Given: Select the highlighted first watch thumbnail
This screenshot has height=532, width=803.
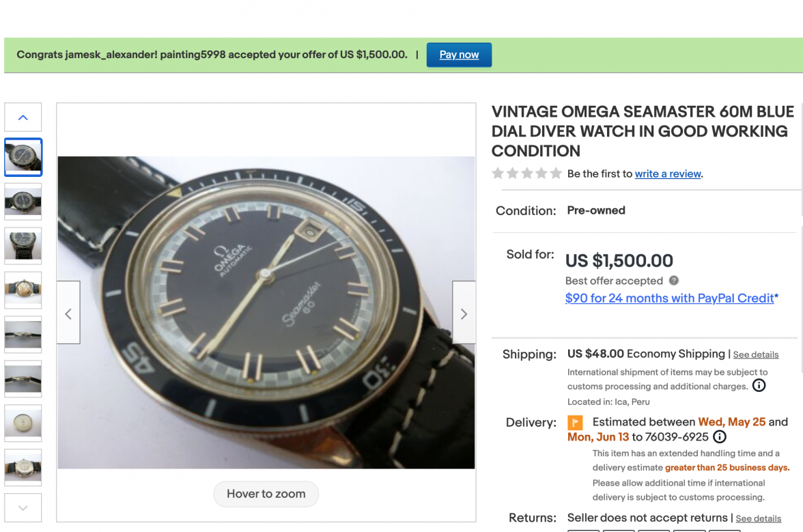Looking at the screenshot, I should pos(23,157).
